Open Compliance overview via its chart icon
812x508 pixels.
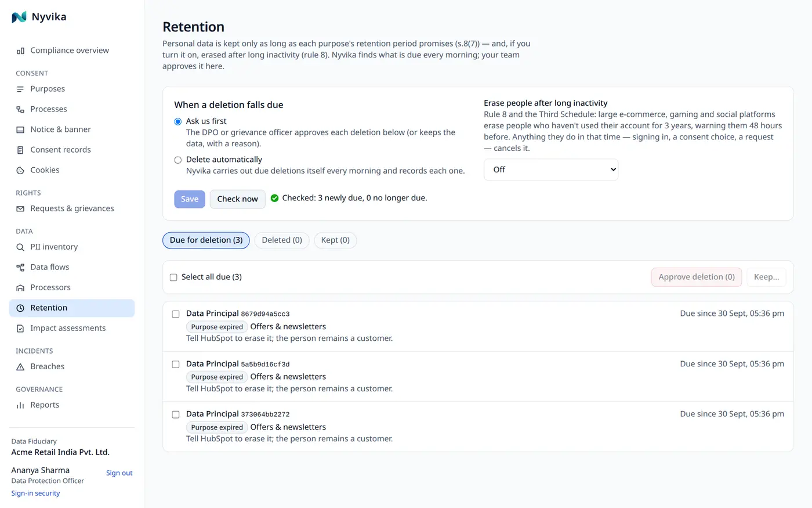pyautogui.click(x=20, y=51)
